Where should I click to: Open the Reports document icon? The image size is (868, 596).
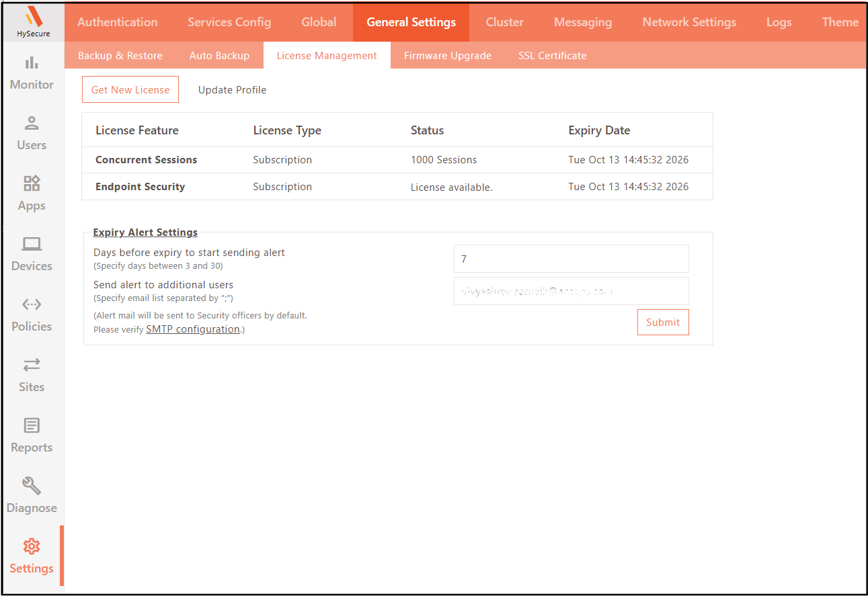click(32, 425)
